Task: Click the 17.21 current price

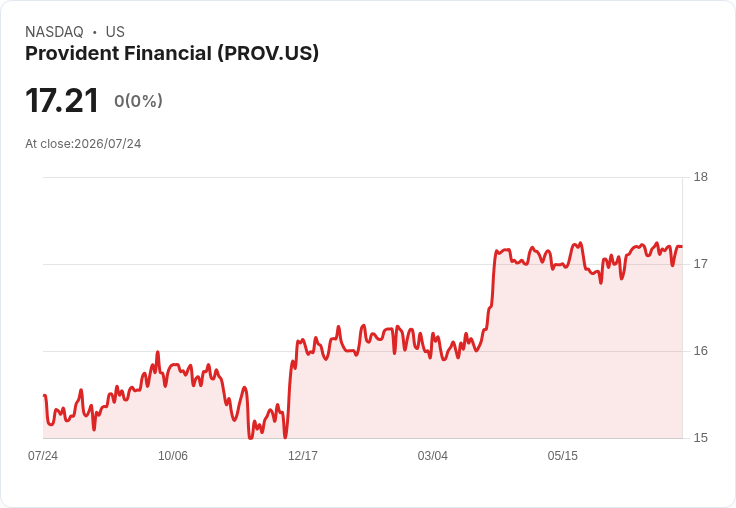Action: pos(61,100)
